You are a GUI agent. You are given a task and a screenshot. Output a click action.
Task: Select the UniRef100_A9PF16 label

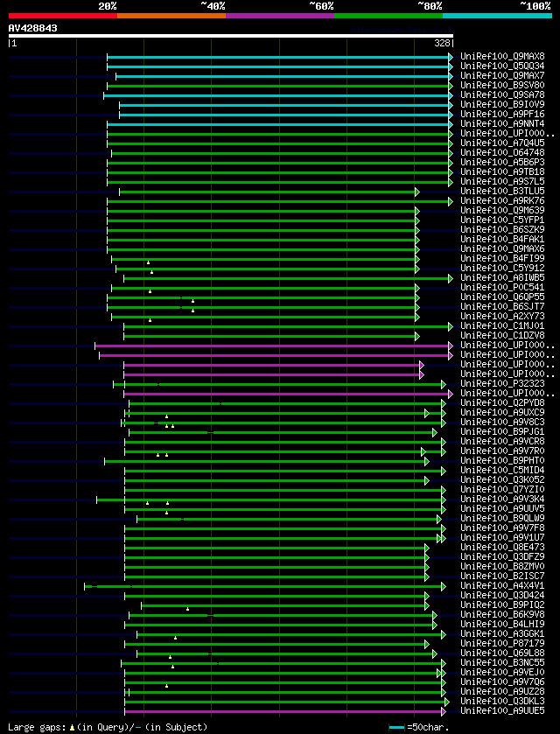[502, 115]
